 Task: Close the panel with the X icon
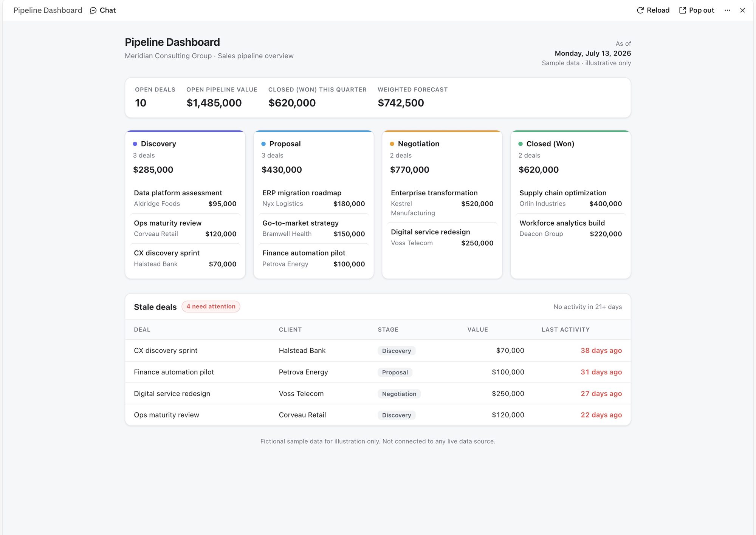(x=742, y=10)
